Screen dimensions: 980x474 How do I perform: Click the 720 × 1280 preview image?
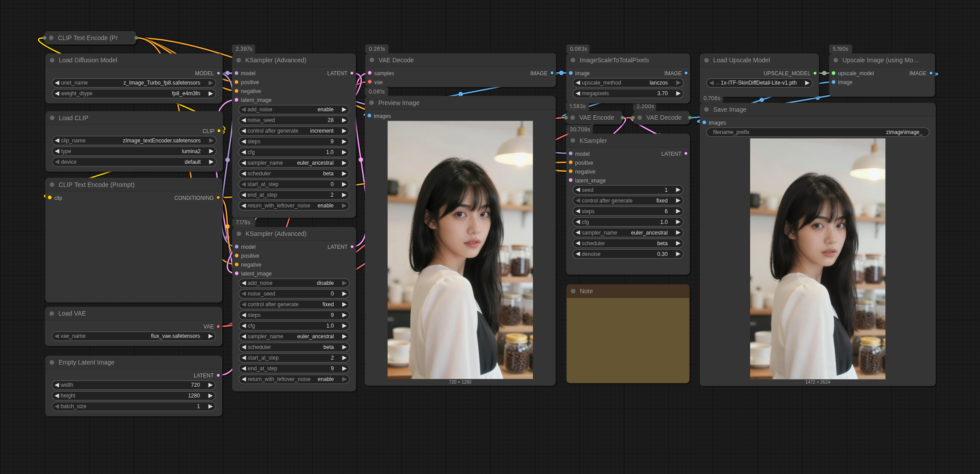[460, 250]
